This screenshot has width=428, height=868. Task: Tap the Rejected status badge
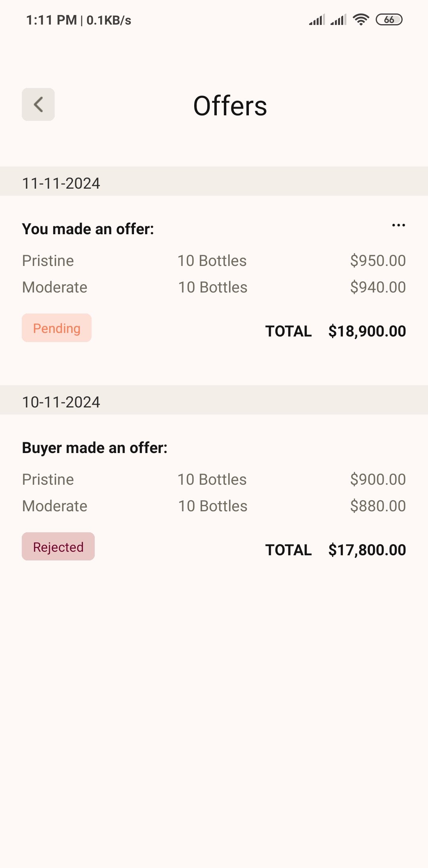pyautogui.click(x=58, y=547)
